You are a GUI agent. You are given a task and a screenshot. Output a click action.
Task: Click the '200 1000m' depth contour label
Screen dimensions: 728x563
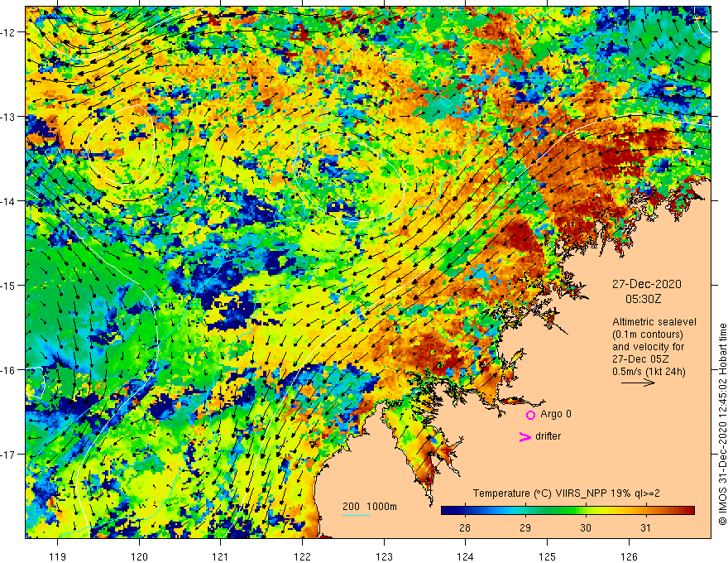370,507
